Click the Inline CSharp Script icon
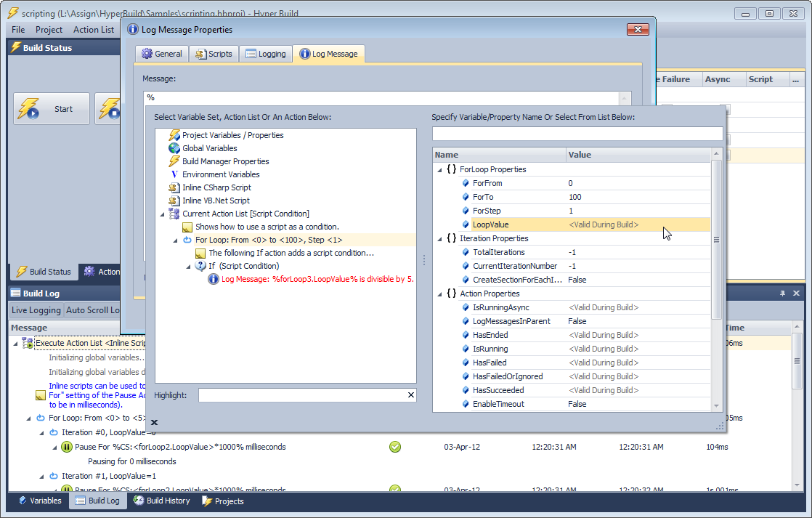 [x=174, y=187]
